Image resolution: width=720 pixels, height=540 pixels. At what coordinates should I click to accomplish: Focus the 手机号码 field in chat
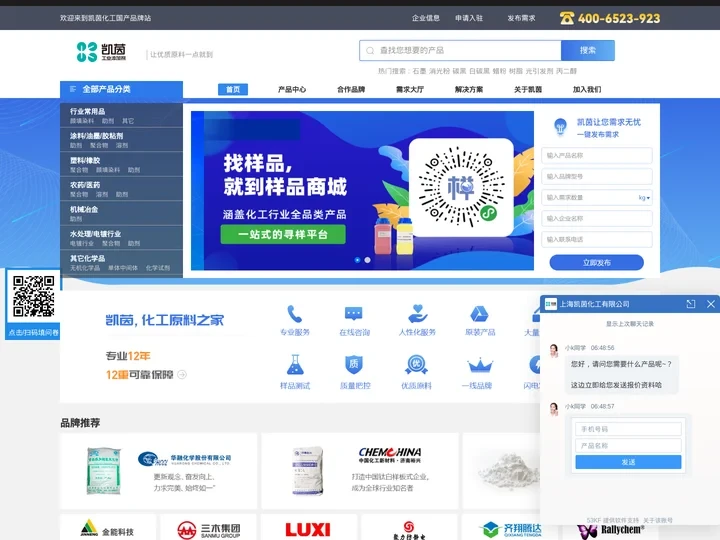(x=628, y=429)
